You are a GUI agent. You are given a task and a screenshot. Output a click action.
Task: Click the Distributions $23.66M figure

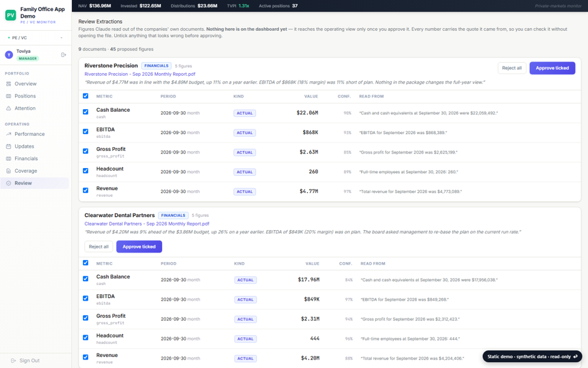click(x=194, y=6)
